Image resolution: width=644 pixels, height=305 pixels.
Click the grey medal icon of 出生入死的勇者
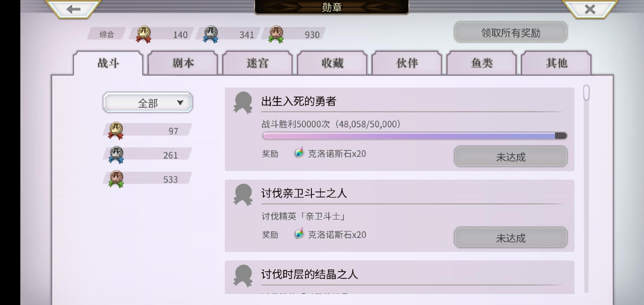243,103
